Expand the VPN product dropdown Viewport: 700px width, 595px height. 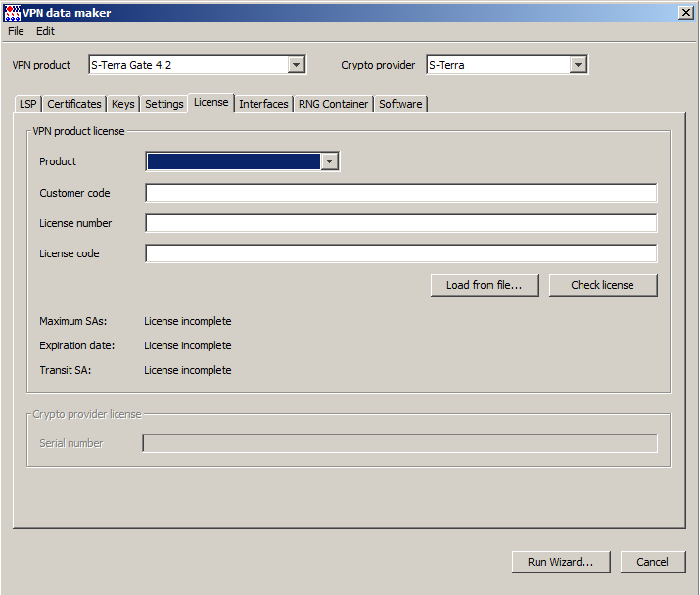pyautogui.click(x=296, y=65)
